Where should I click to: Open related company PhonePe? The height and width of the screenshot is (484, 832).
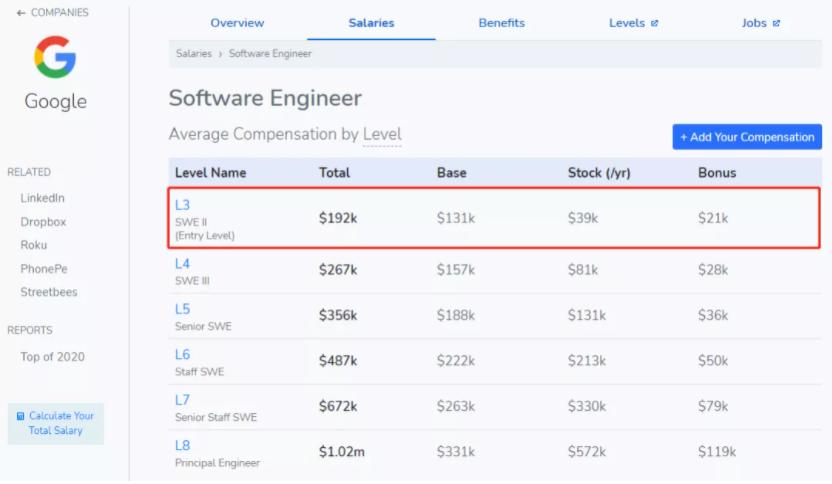coord(44,269)
